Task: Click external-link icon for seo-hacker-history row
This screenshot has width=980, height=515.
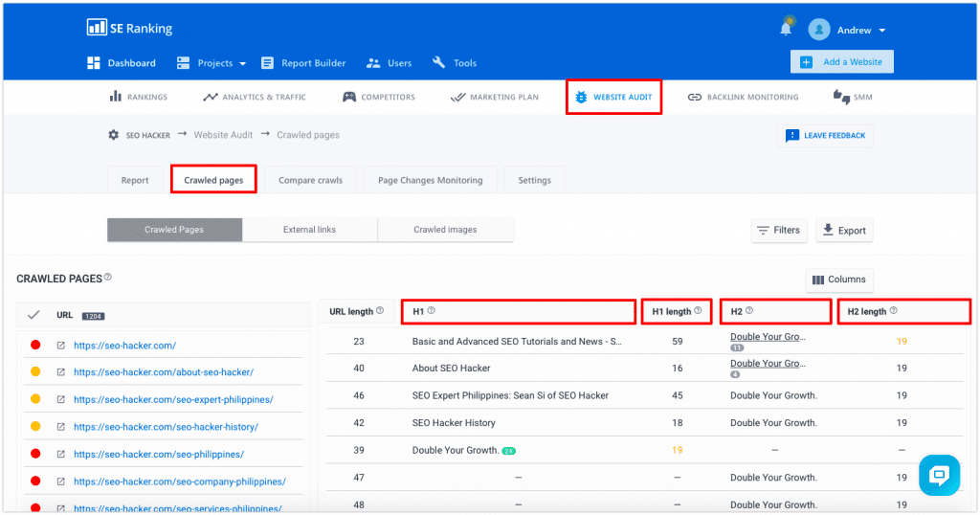Action: pyautogui.click(x=60, y=427)
